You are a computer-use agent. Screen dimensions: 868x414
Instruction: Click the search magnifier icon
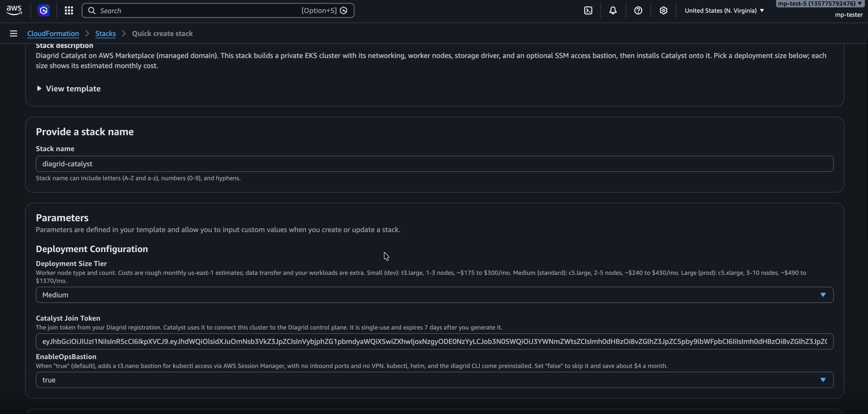click(x=92, y=10)
